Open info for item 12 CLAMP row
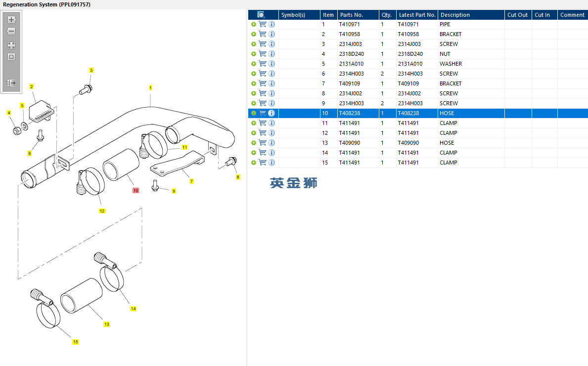Image resolution: width=588 pixels, height=366 pixels. (271, 133)
